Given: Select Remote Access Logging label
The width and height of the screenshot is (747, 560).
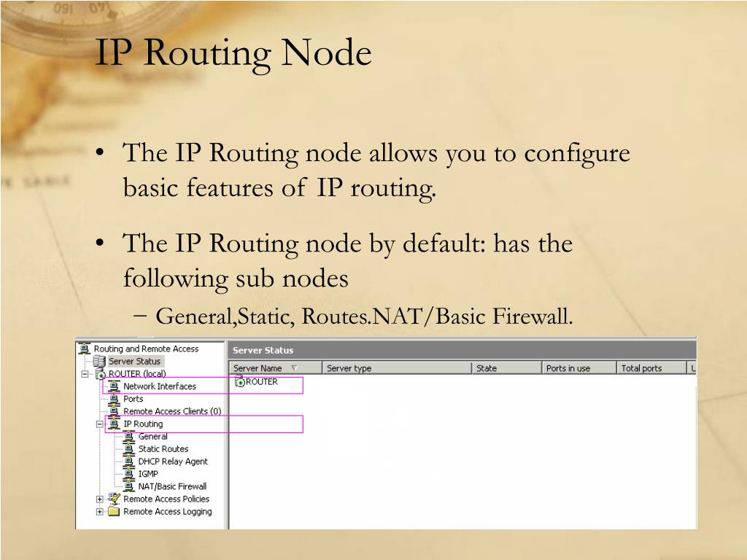Looking at the screenshot, I should click(x=168, y=511).
